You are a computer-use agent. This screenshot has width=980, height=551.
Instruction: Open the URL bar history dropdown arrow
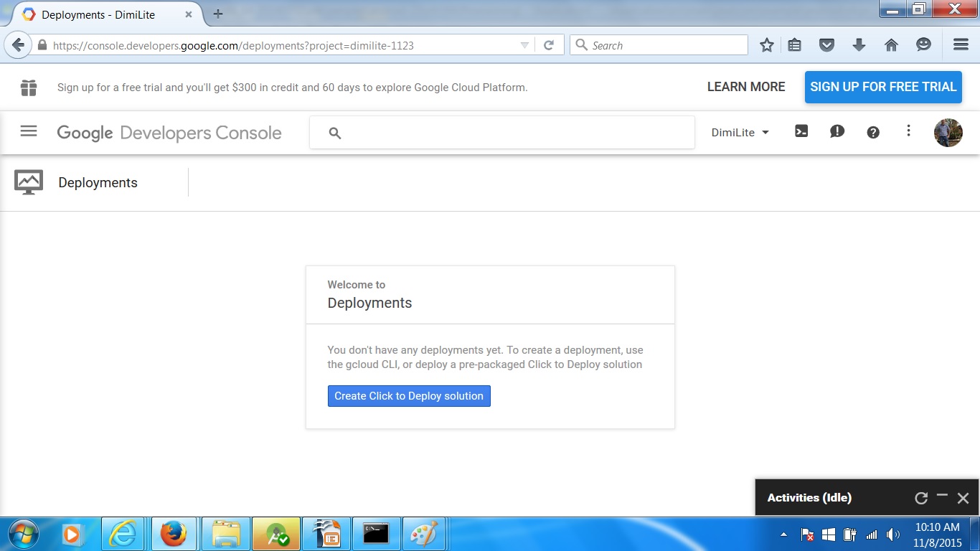(x=524, y=45)
